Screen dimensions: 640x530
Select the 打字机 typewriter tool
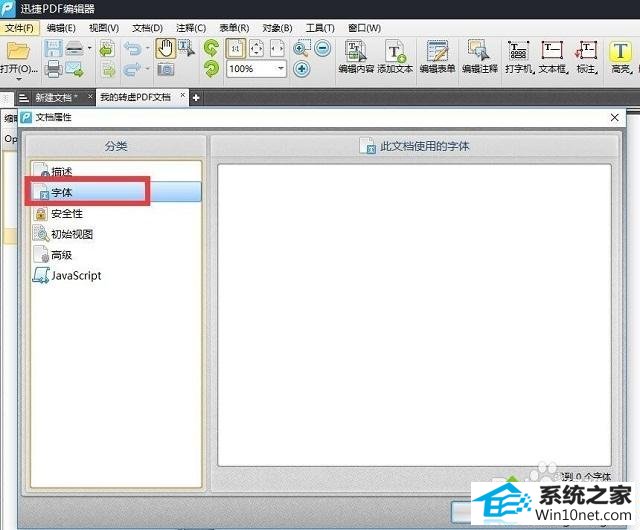pyautogui.click(x=519, y=57)
